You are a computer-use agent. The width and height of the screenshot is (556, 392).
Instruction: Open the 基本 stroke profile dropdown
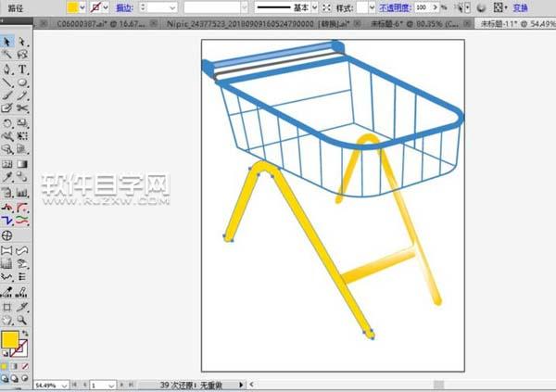click(314, 7)
